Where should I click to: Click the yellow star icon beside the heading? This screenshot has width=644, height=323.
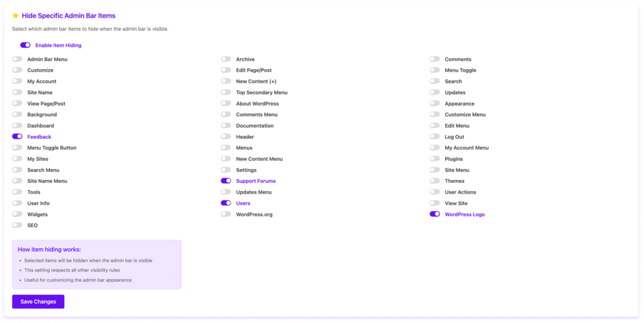16,16
